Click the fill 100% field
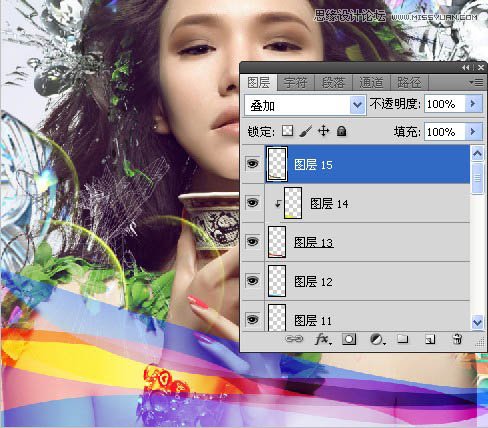The height and width of the screenshot is (428, 488). pyautogui.click(x=445, y=132)
